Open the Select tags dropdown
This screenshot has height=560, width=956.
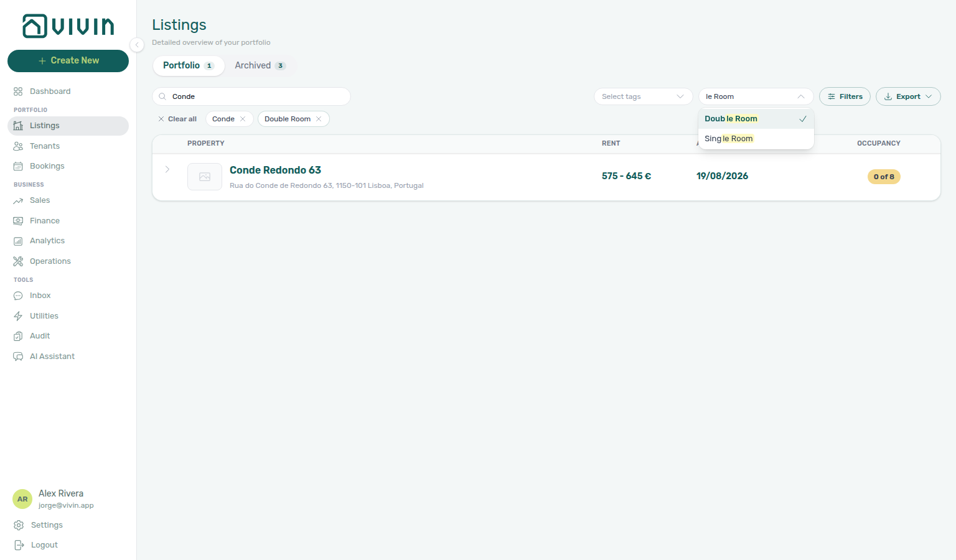coord(643,96)
